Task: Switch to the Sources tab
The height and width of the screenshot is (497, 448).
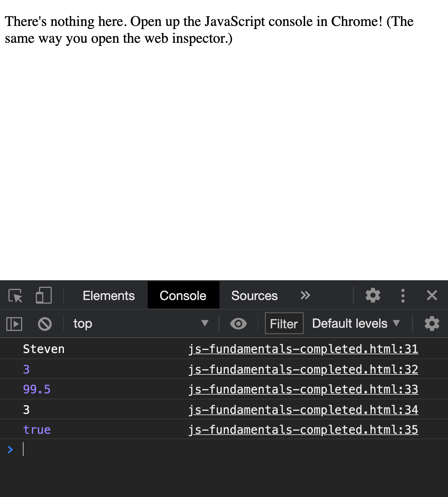Action: pos(254,295)
